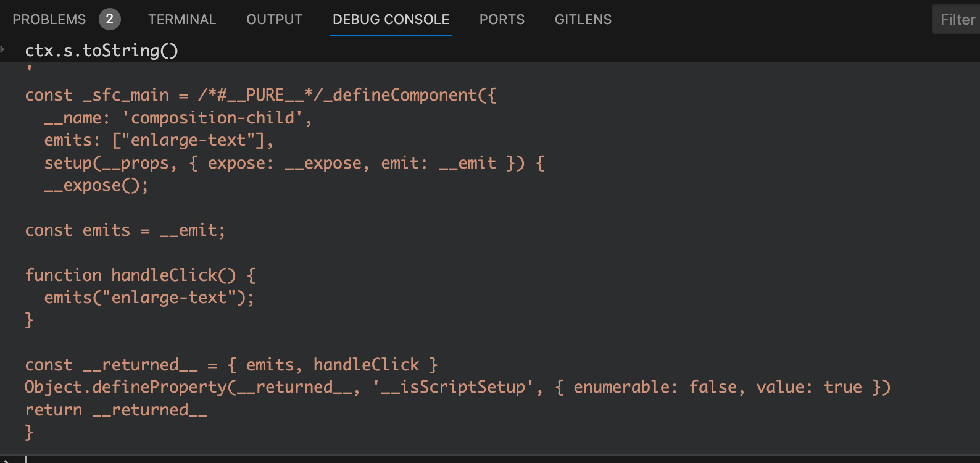The image size is (980, 463).
Task: Focus the Filter input field
Action: tap(957, 19)
